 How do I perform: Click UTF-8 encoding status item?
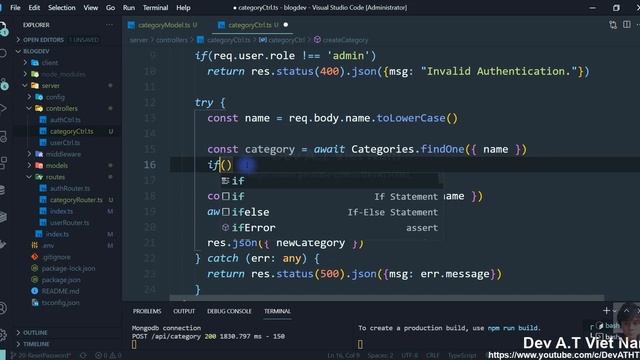[410, 356]
